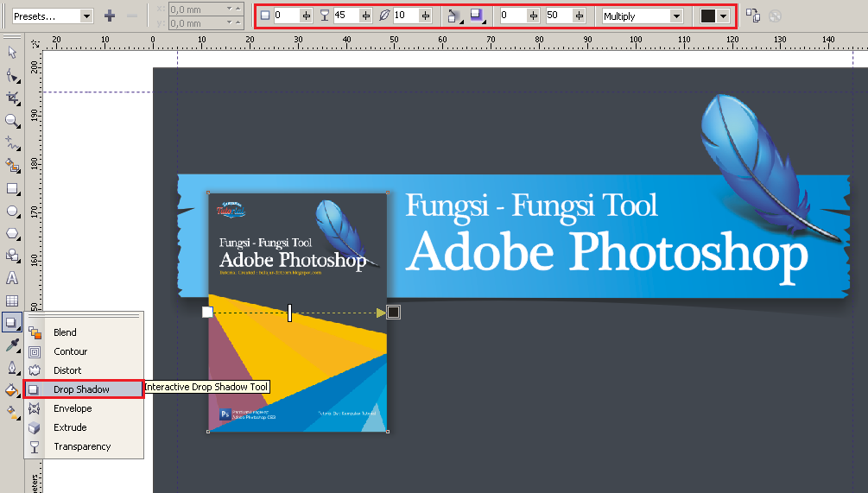Select the small Photoshop poster object

pos(297,312)
